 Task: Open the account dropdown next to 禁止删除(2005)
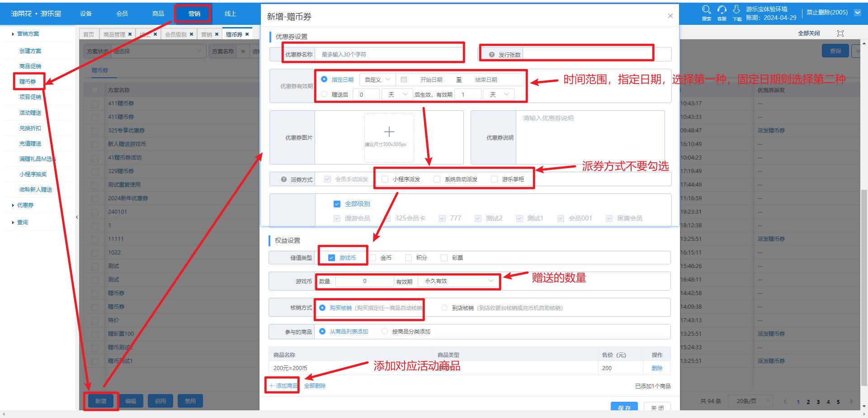[x=857, y=13]
